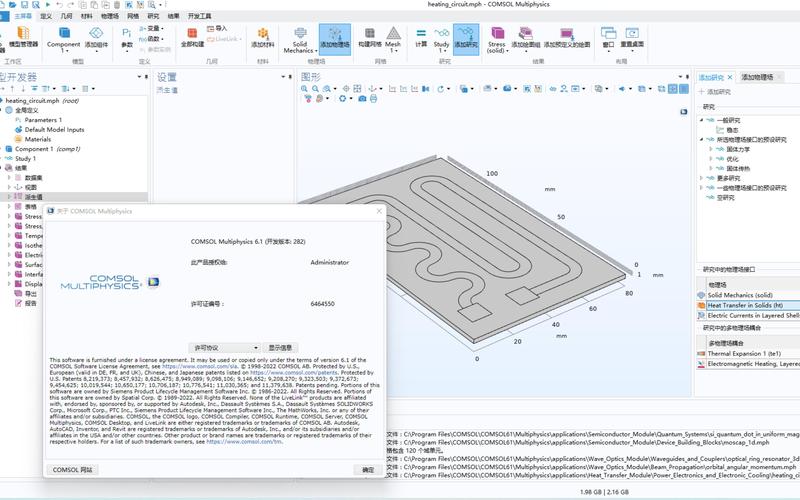Click the 重置桌面 reset desktop icon
Viewport: 800px width, 500px height.
pyautogui.click(x=632, y=39)
